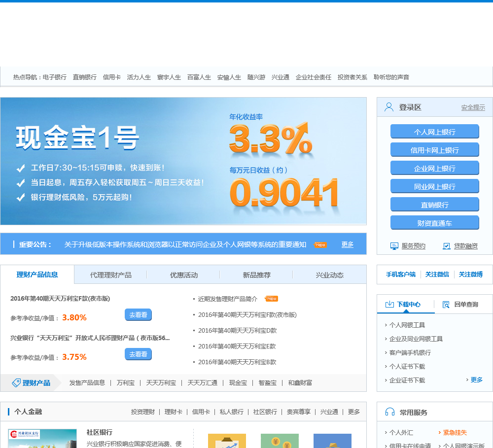Click the 财资直通车 button
Viewport: 493px width, 448px height.
434,223
